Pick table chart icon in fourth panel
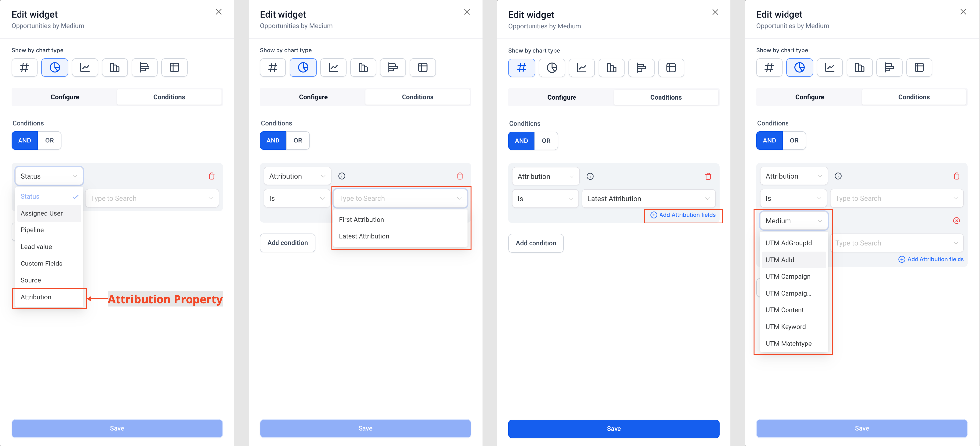The height and width of the screenshot is (446, 980). (x=919, y=68)
